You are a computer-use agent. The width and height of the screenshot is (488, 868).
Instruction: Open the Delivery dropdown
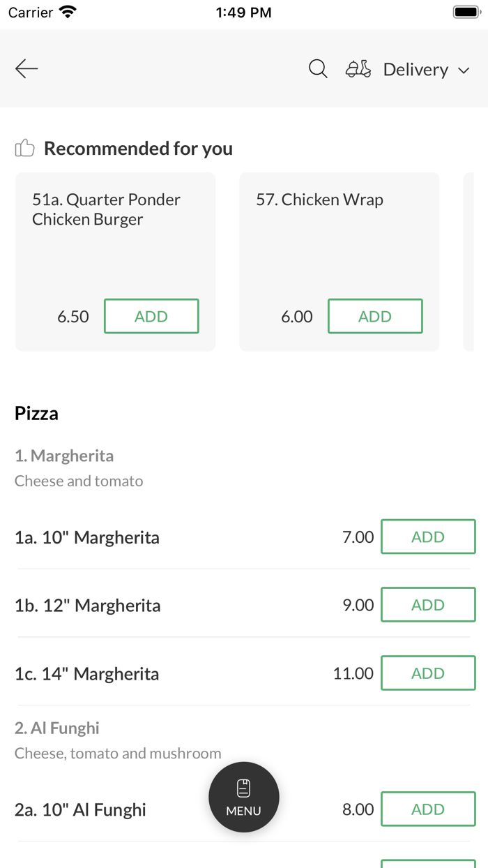coord(415,69)
